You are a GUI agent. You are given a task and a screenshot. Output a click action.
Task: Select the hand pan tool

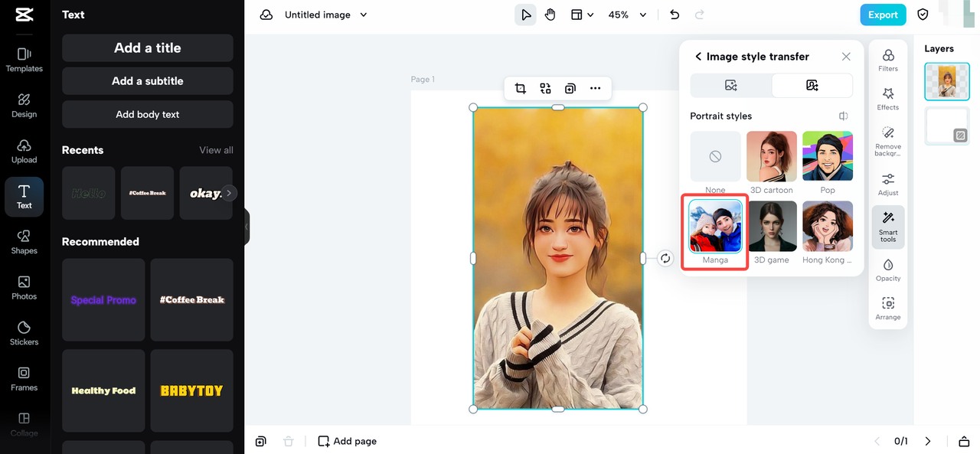point(550,15)
